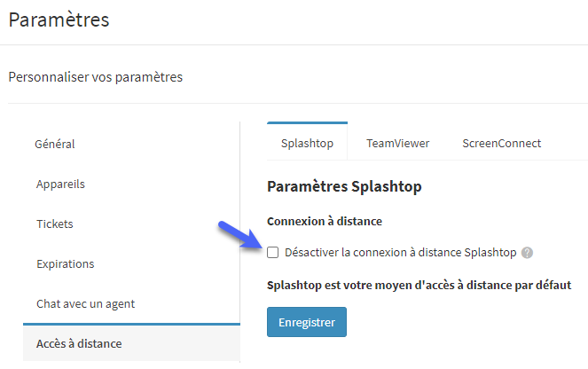Switch to the Splashtop tab

(x=307, y=143)
